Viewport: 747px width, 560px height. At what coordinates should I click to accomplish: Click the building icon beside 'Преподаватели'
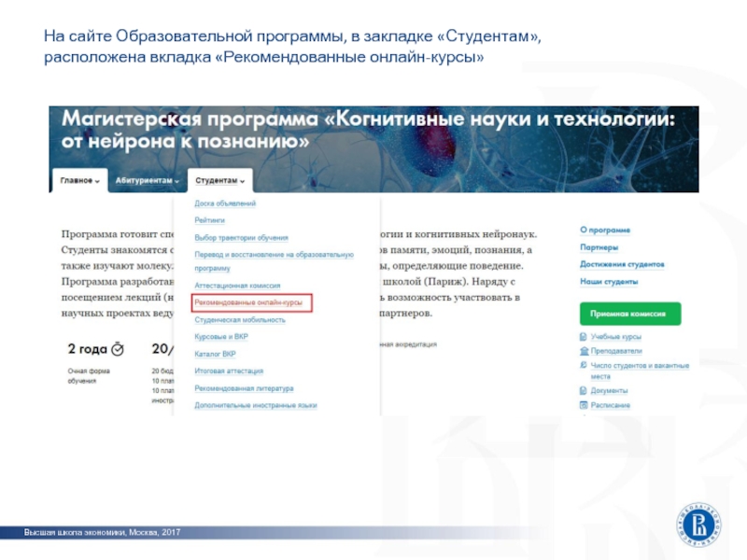point(583,351)
